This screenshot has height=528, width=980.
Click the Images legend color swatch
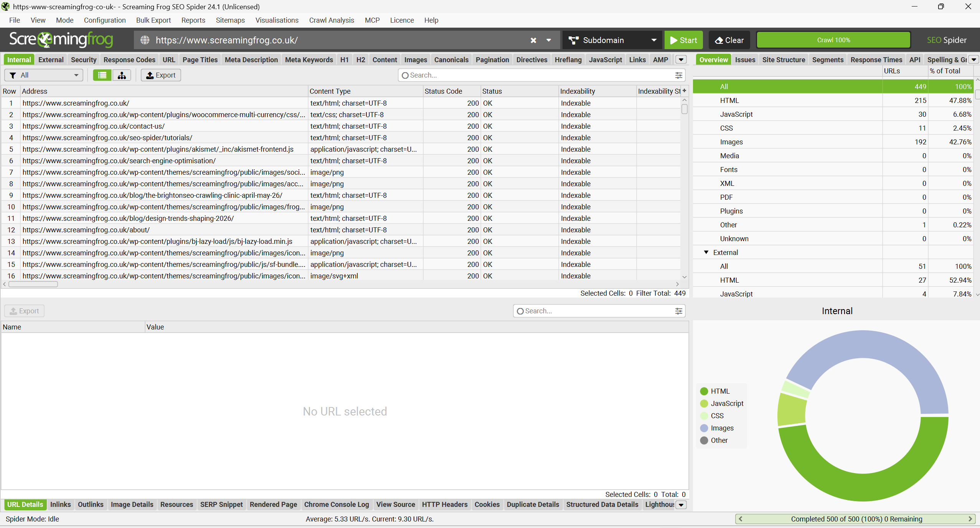(x=704, y=428)
